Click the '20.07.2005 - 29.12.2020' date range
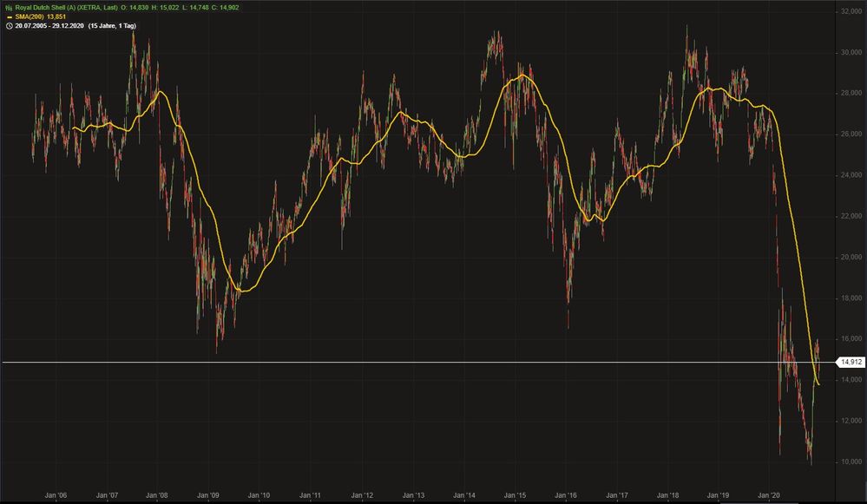867x504 pixels. (49, 26)
